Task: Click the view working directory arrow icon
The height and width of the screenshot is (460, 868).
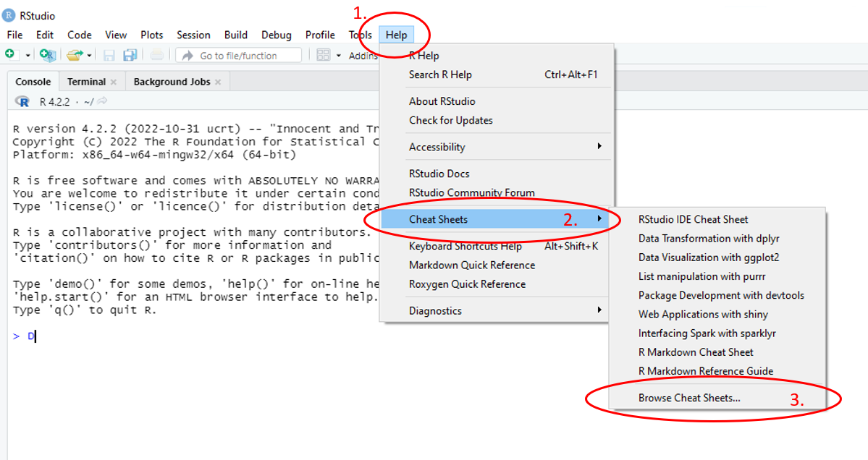Action: (102, 101)
